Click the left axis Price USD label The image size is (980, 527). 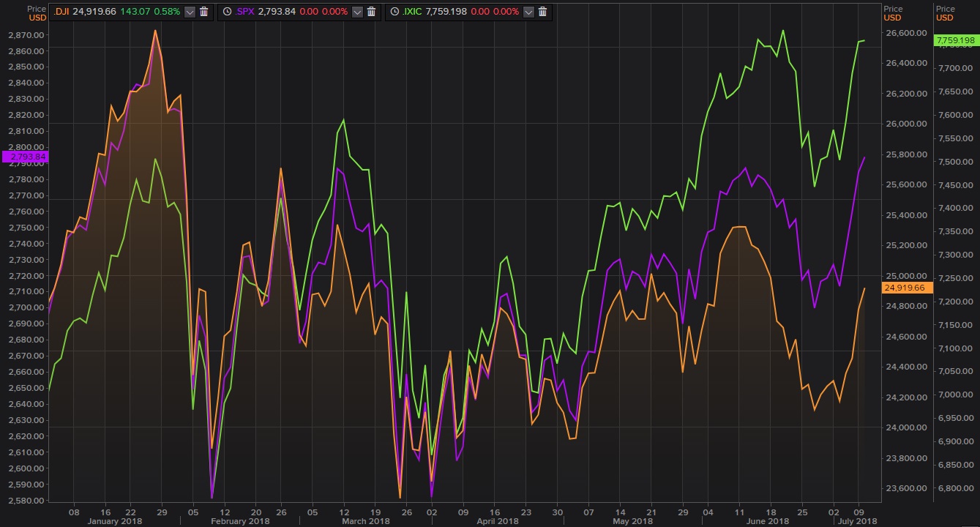pos(37,13)
